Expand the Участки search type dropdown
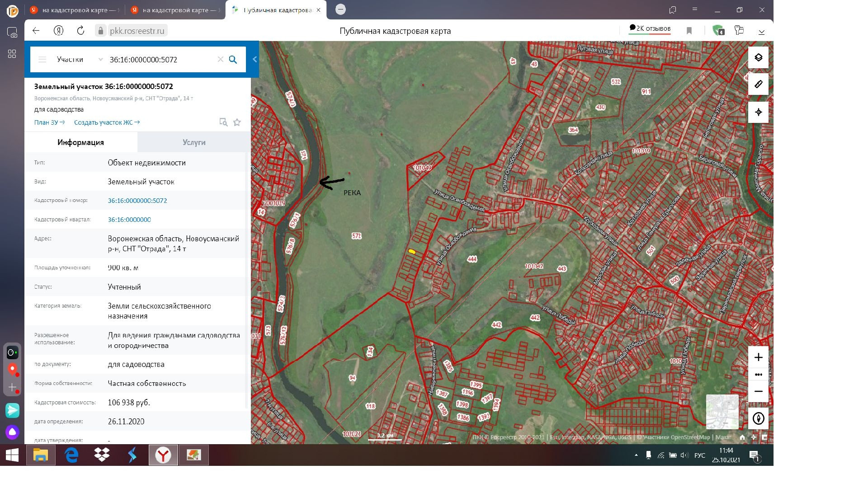Image resolution: width=868 pixels, height=488 pixels. pos(80,60)
